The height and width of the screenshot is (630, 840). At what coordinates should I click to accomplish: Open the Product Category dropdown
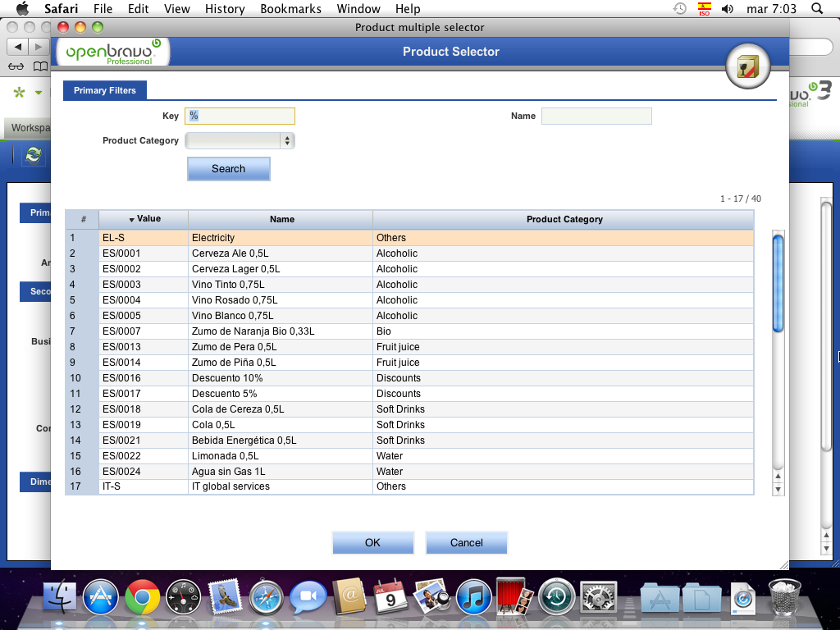(240, 141)
